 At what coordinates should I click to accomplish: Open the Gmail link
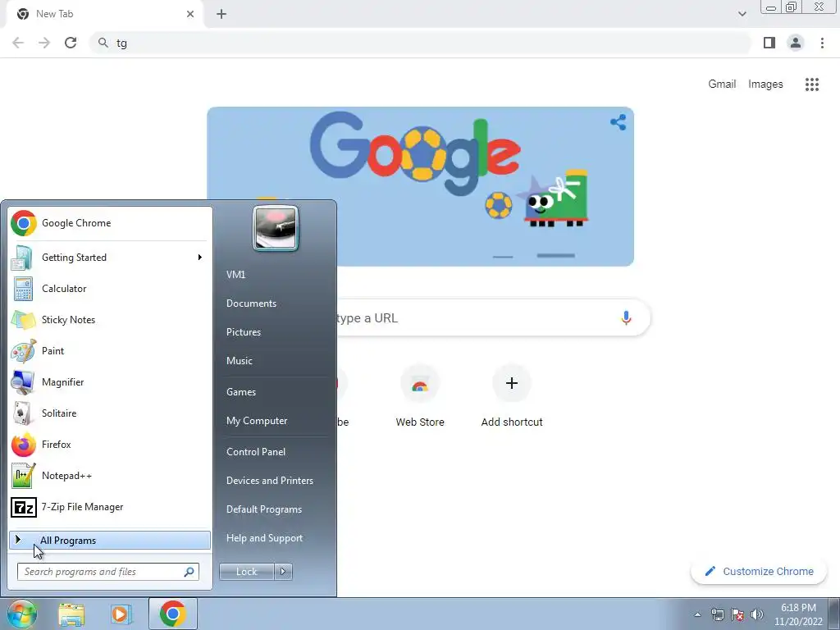click(x=722, y=84)
